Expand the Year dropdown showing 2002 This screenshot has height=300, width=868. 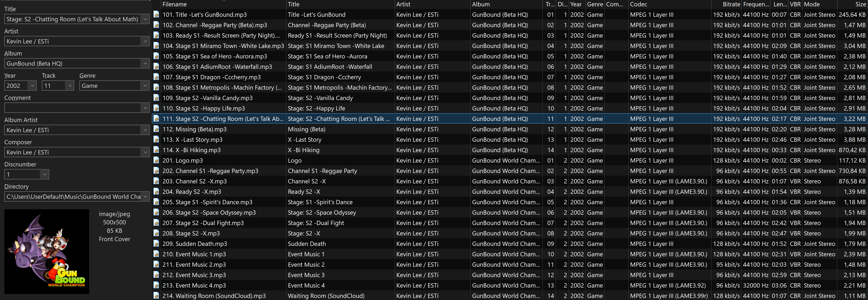click(32, 86)
